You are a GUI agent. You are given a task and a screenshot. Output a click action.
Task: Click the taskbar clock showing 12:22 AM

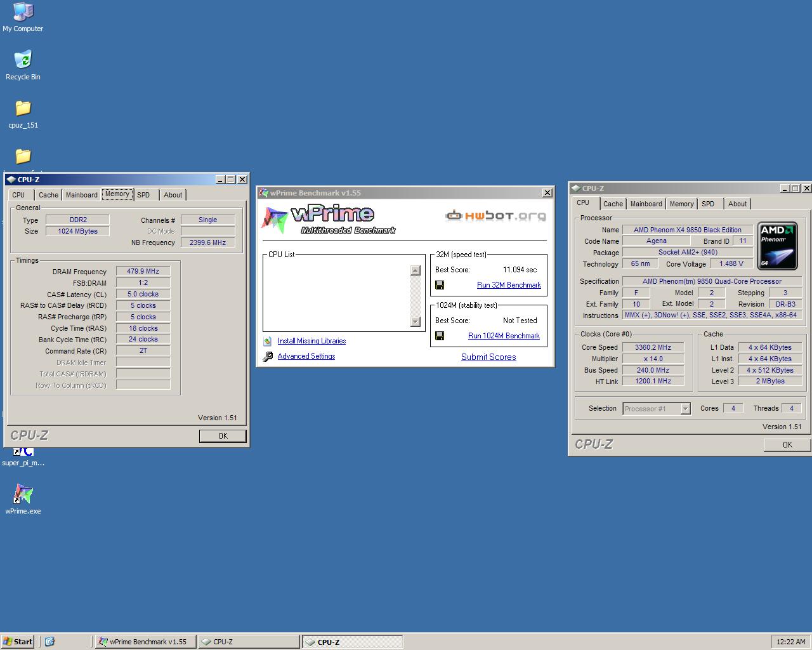coord(790,642)
